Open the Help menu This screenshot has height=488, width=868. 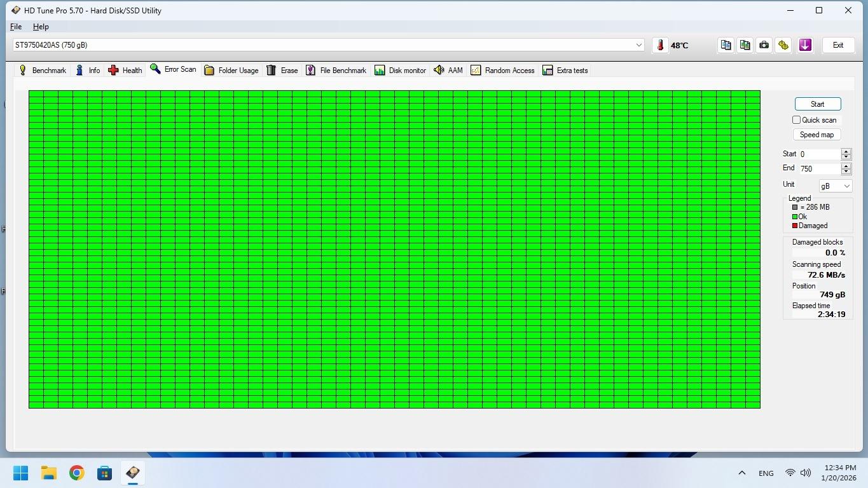(41, 27)
